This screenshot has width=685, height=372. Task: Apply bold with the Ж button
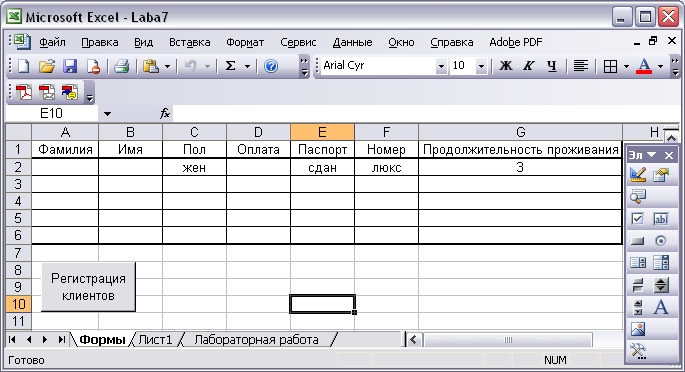[506, 66]
